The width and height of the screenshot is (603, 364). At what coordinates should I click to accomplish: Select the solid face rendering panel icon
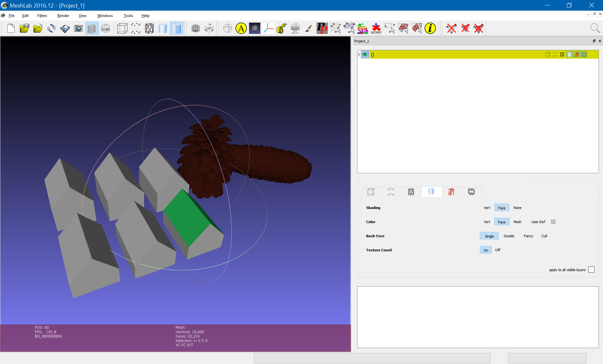click(x=431, y=191)
